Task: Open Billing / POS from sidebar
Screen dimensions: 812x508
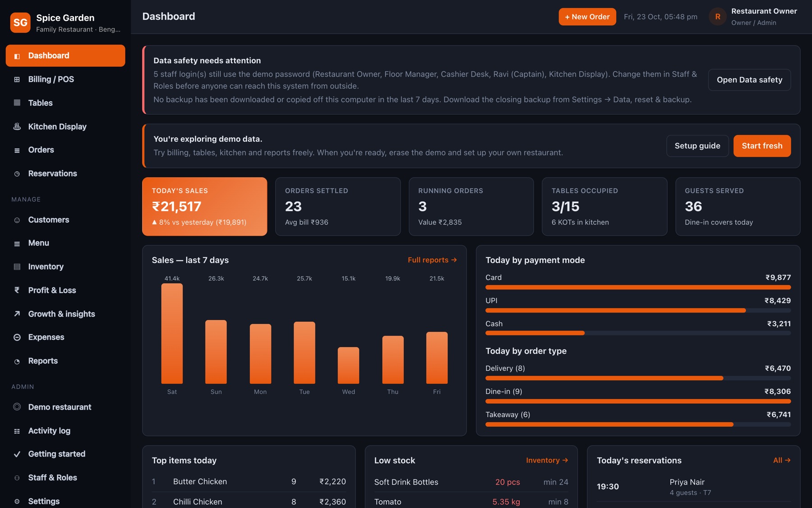Action: pos(65,79)
